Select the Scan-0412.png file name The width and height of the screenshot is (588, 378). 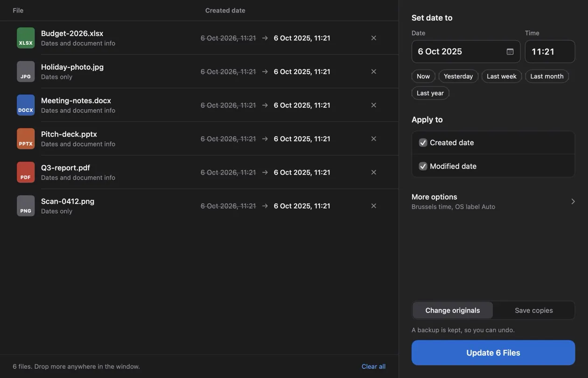(x=68, y=201)
